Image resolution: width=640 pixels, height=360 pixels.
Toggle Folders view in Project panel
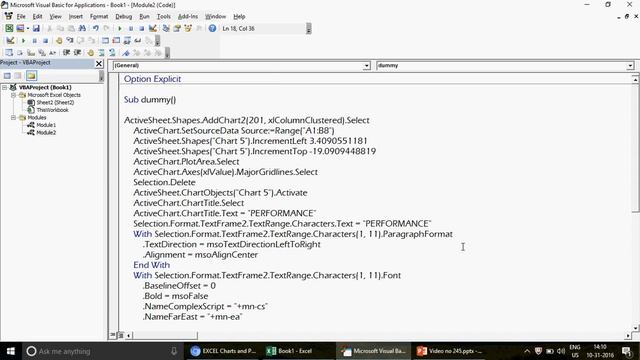(x=31, y=76)
